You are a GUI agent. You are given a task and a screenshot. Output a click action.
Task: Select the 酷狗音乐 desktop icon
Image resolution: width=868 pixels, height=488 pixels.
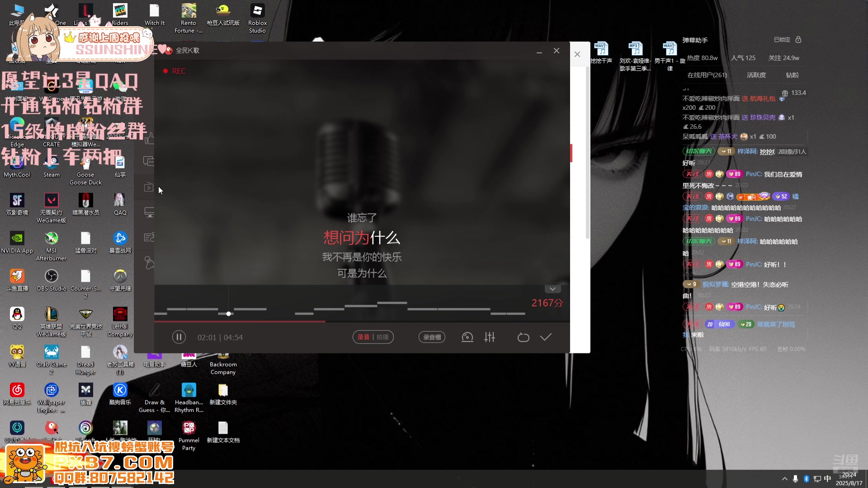point(120,394)
